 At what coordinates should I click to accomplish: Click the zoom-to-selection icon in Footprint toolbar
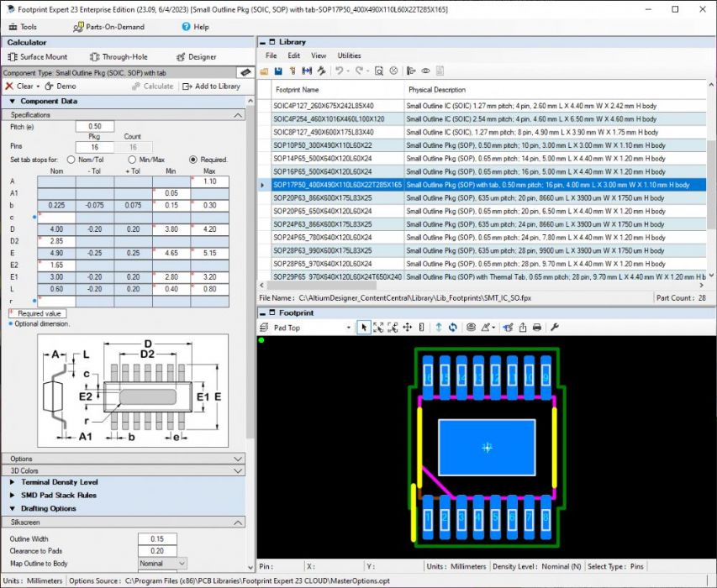pyautogui.click(x=393, y=327)
